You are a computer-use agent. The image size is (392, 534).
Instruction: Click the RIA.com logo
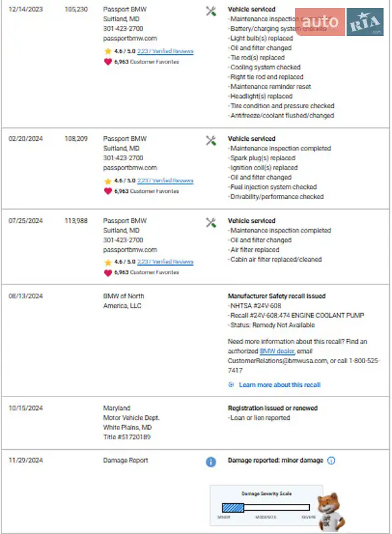coord(365,22)
